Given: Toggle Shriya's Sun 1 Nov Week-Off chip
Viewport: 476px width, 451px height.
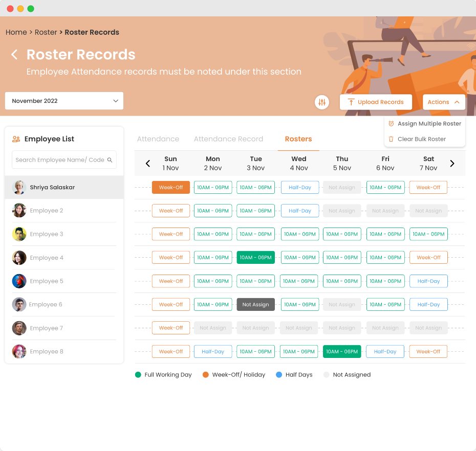Looking at the screenshot, I should [x=170, y=187].
